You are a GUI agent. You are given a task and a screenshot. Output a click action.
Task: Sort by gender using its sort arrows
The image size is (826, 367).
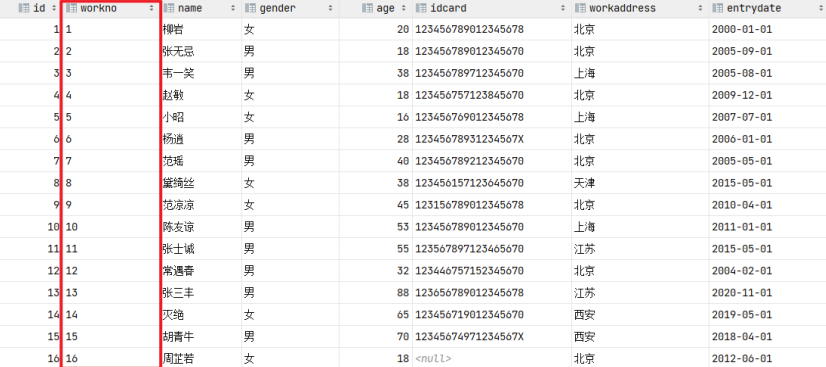coord(330,8)
